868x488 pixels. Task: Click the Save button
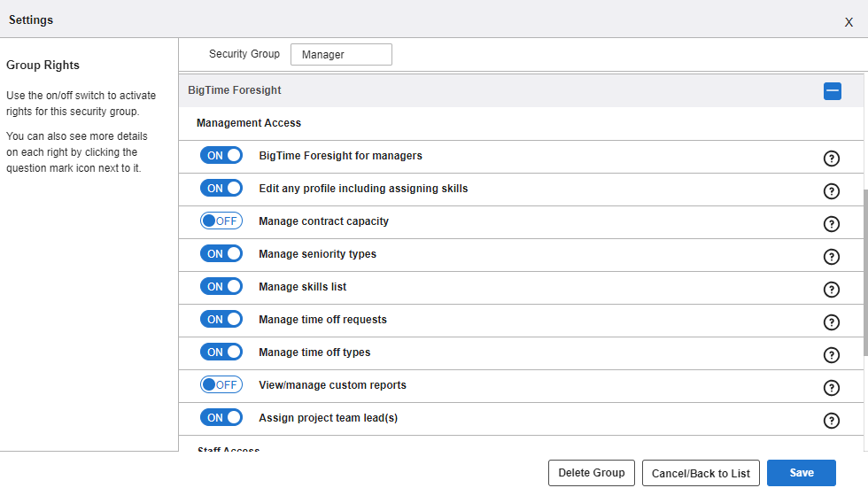coord(801,473)
